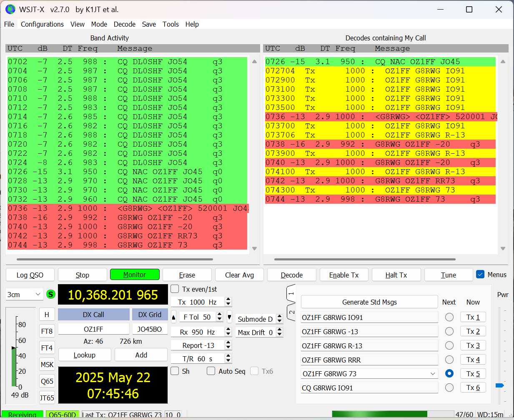Switch to JT65 mode button
The width and height of the screenshot is (514, 420).
[47, 398]
